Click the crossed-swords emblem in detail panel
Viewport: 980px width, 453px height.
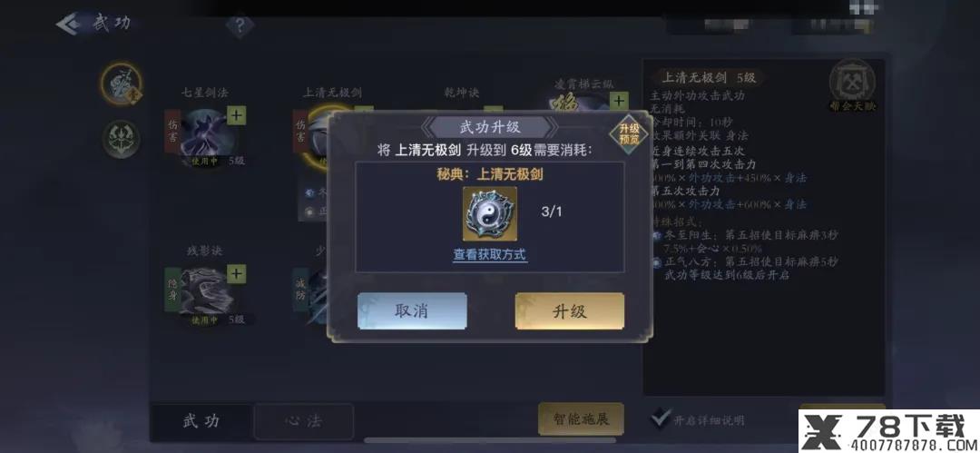click(852, 84)
